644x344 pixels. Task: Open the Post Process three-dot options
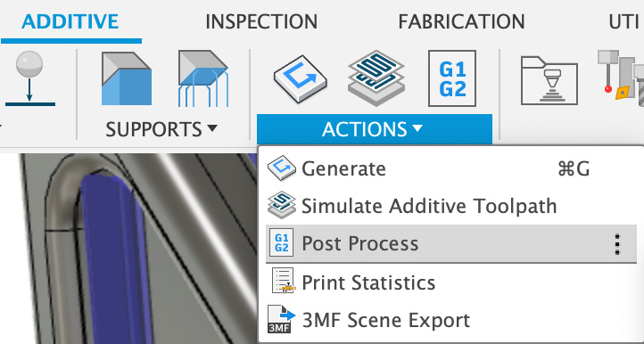[x=617, y=244]
